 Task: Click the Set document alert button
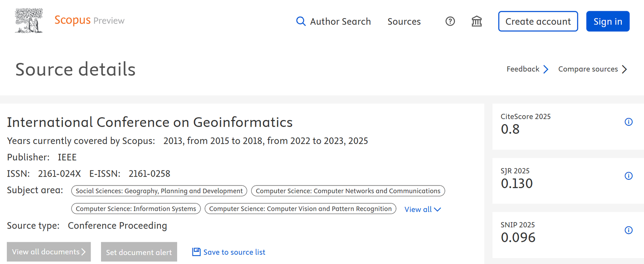click(139, 252)
